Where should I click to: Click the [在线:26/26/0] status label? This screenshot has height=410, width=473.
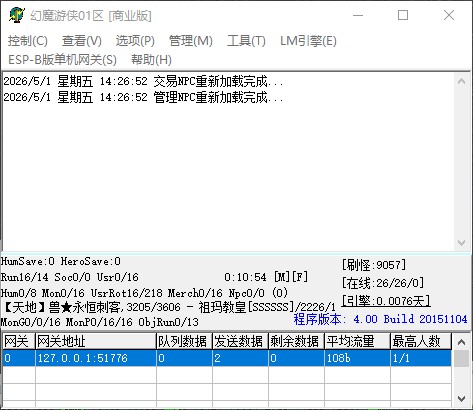pos(383,283)
